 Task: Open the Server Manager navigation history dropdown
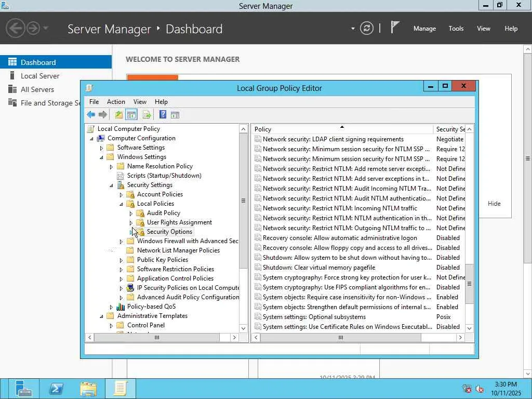coord(46,28)
